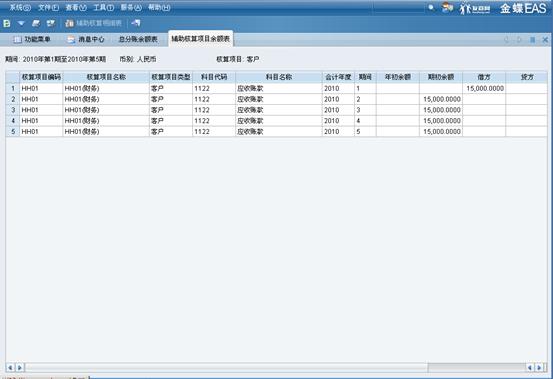Click the right scroll arrow at the far bottom right
Viewport: 553px width, 379px height.
[x=539, y=368]
